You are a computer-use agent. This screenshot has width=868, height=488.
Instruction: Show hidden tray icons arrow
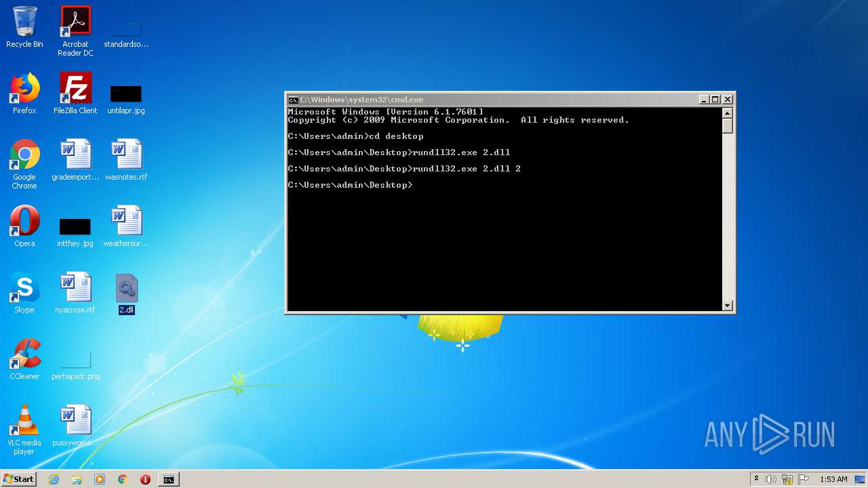click(756, 479)
